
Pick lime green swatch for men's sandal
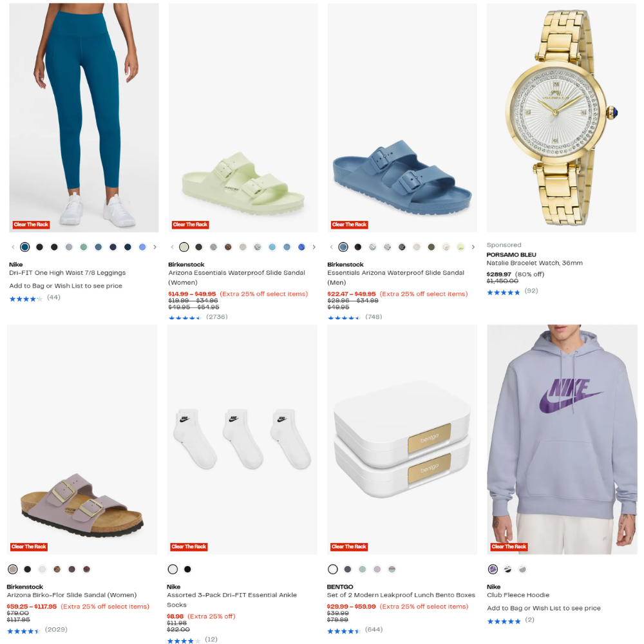coord(461,247)
